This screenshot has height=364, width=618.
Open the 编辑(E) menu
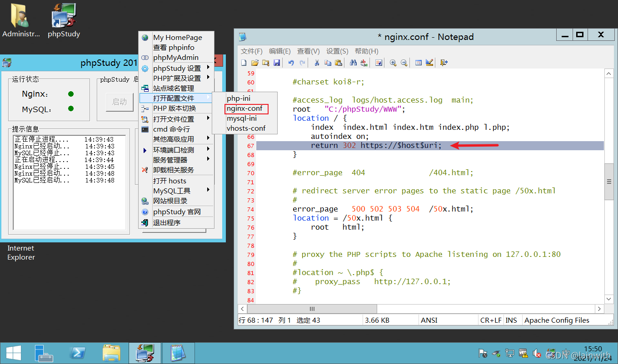tap(280, 51)
